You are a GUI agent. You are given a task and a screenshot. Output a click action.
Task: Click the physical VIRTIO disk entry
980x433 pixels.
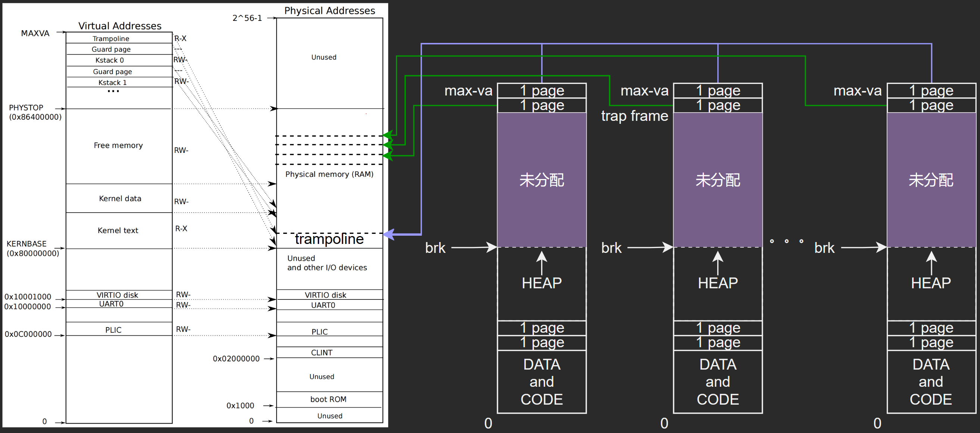pos(325,295)
